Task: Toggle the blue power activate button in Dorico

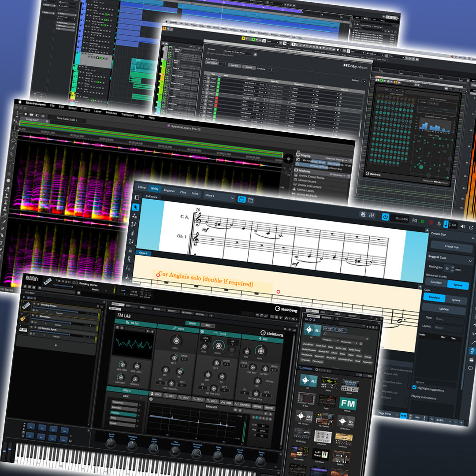Action: (x=385, y=217)
